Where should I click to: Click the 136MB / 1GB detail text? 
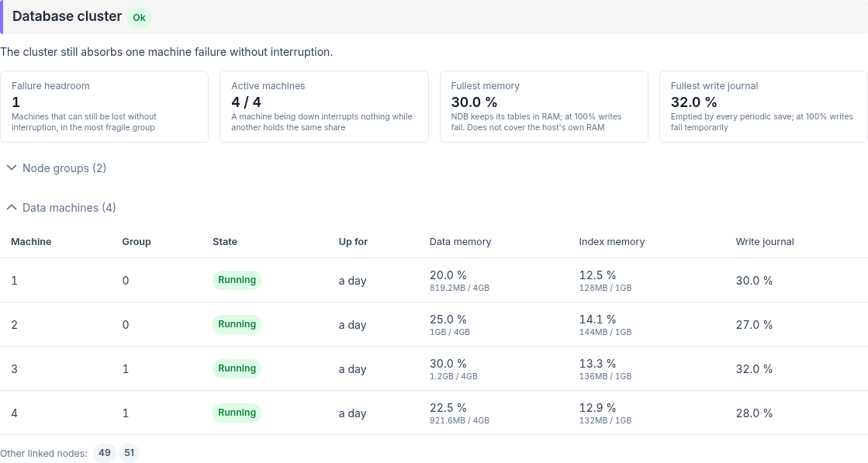(605, 376)
